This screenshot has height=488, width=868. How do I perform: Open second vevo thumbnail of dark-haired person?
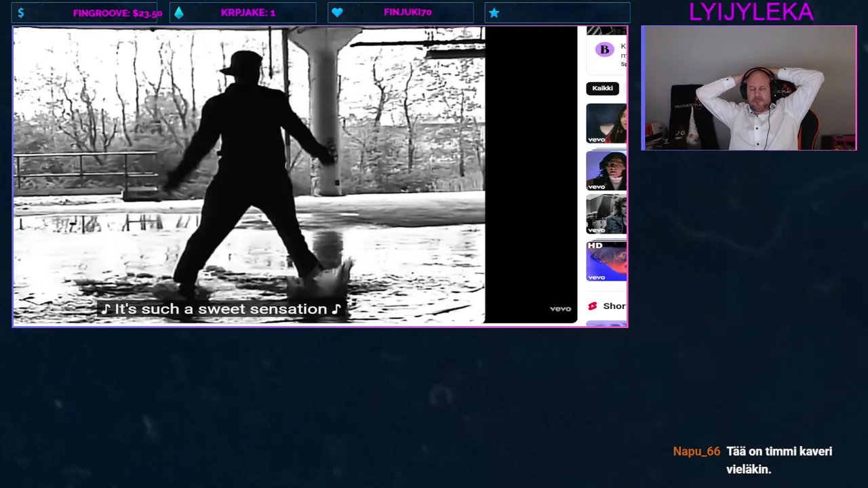click(x=606, y=171)
